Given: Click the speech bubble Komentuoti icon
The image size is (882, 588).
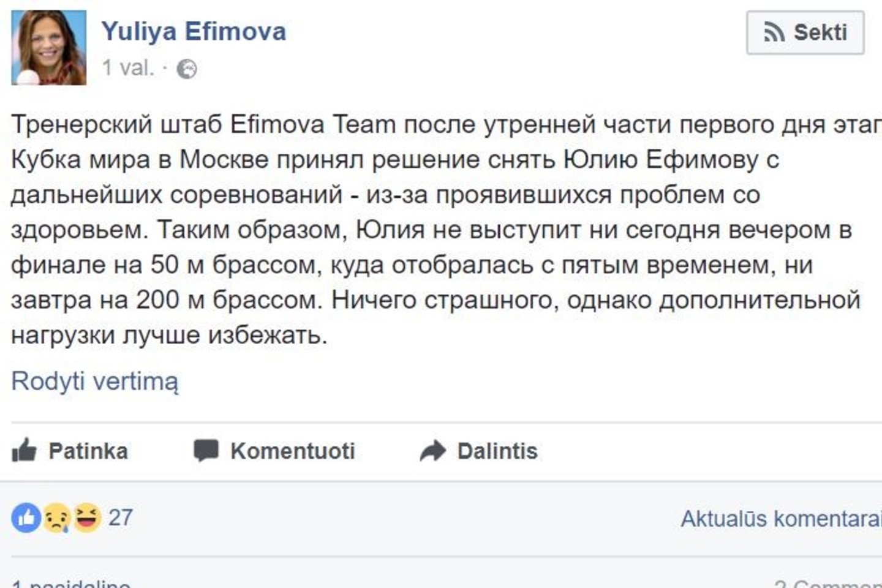Looking at the screenshot, I should click(207, 451).
